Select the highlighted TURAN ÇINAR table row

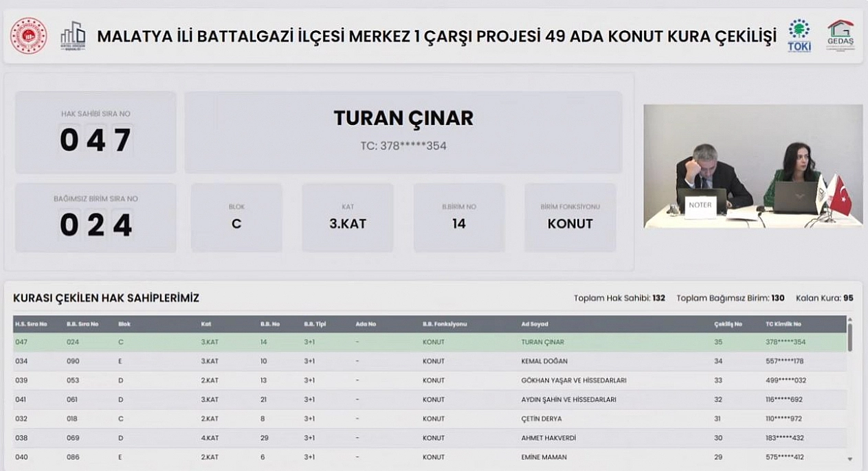430,342
